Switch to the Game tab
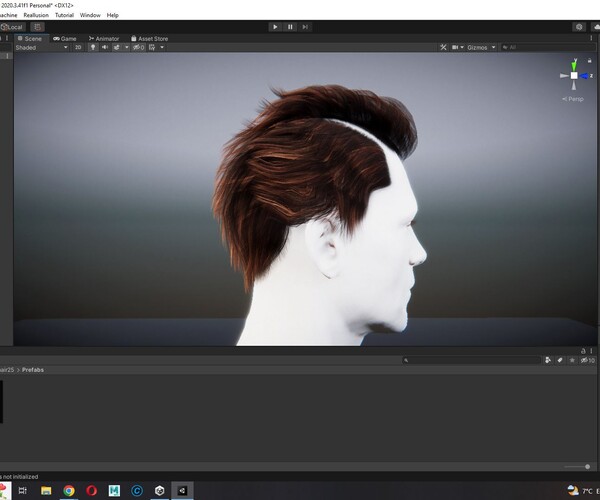Viewport: 600px width, 500px height. [65, 39]
